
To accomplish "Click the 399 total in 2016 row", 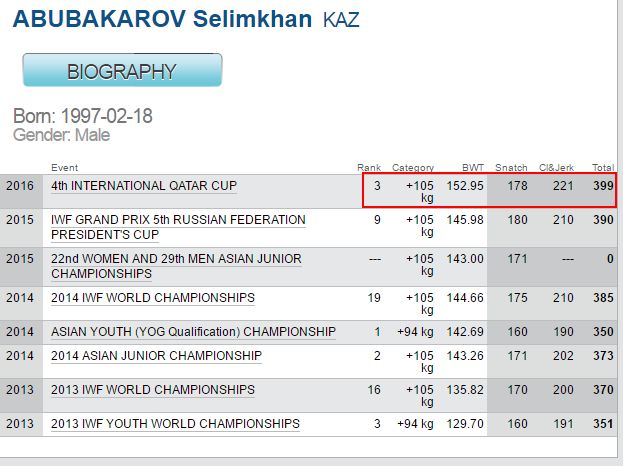I will pos(601,186).
